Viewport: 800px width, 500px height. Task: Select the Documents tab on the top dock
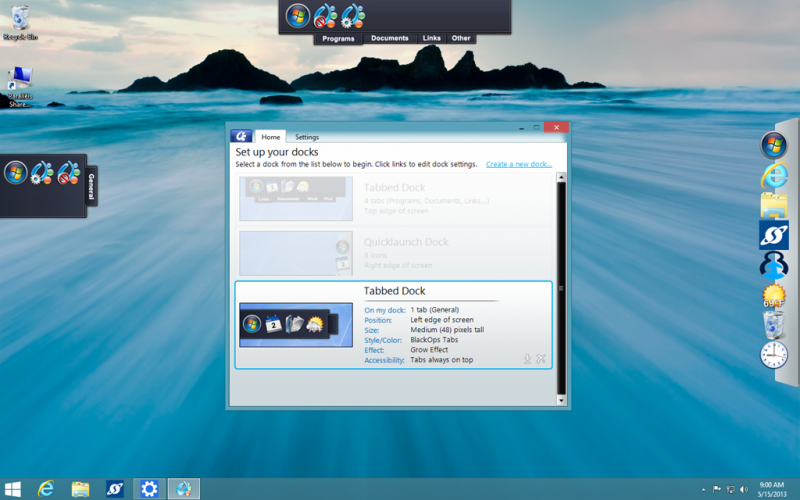[390, 39]
